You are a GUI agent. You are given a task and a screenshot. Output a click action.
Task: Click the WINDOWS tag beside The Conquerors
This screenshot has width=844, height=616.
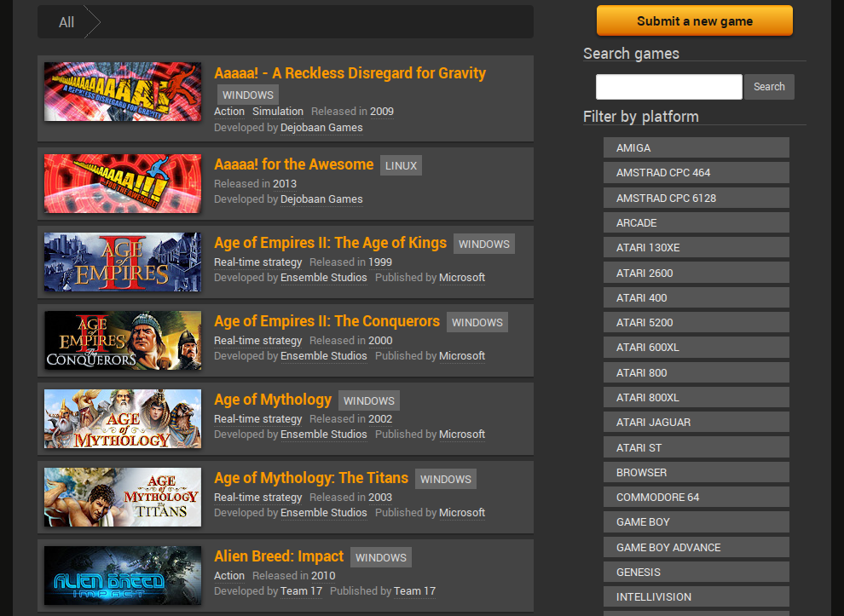(477, 322)
